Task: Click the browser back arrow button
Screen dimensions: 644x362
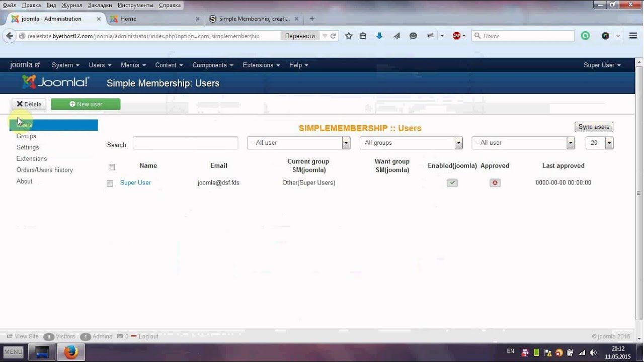Action: (10, 36)
